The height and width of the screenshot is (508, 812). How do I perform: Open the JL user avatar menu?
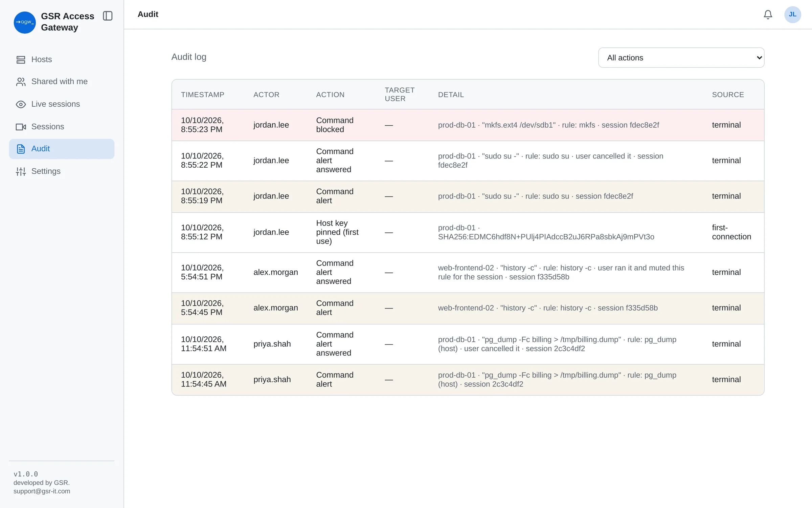[x=792, y=15]
